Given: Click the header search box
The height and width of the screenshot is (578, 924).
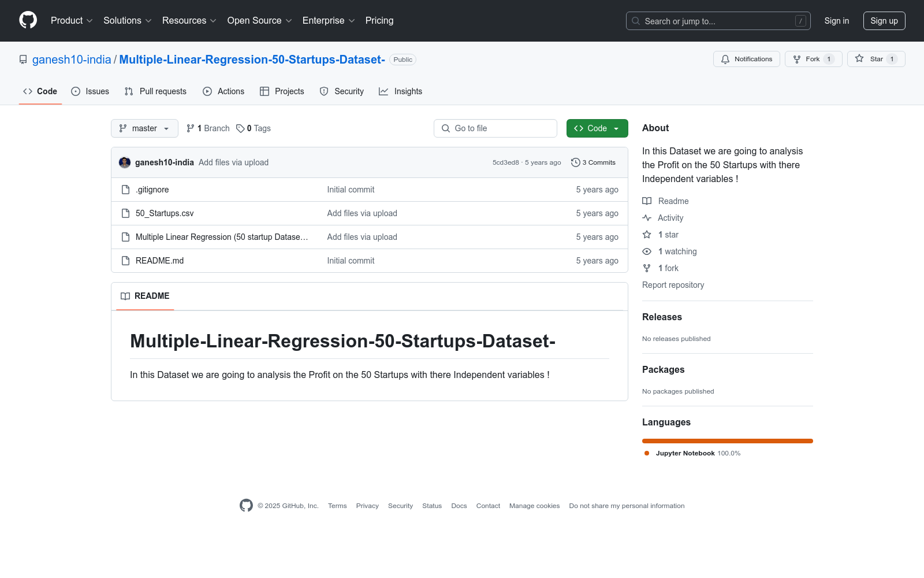Looking at the screenshot, I should (x=718, y=21).
